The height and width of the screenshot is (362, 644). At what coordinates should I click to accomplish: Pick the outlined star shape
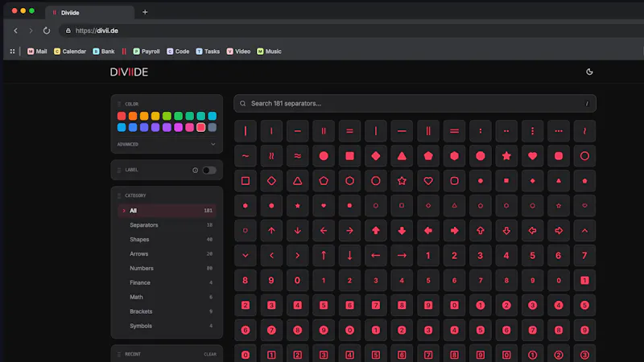coord(402,180)
